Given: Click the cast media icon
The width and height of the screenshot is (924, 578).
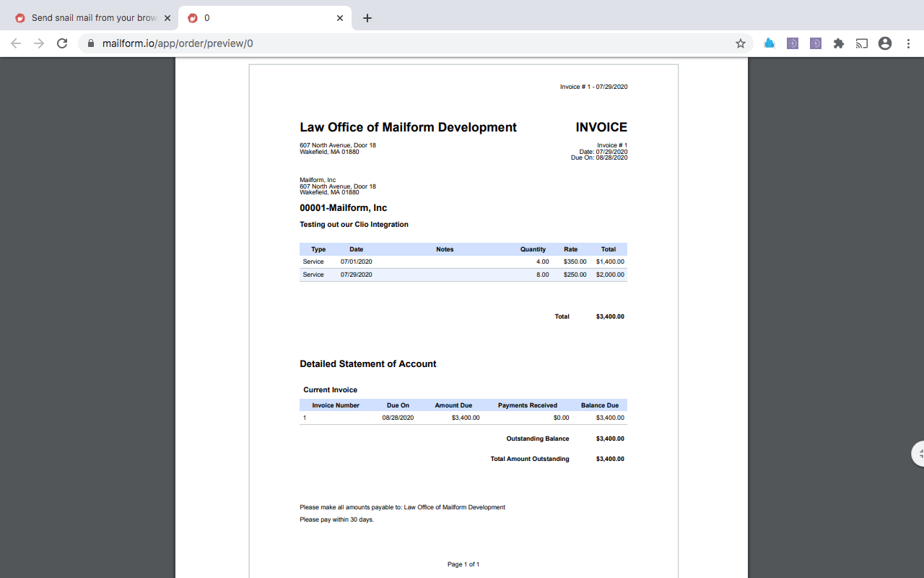Looking at the screenshot, I should click(861, 43).
